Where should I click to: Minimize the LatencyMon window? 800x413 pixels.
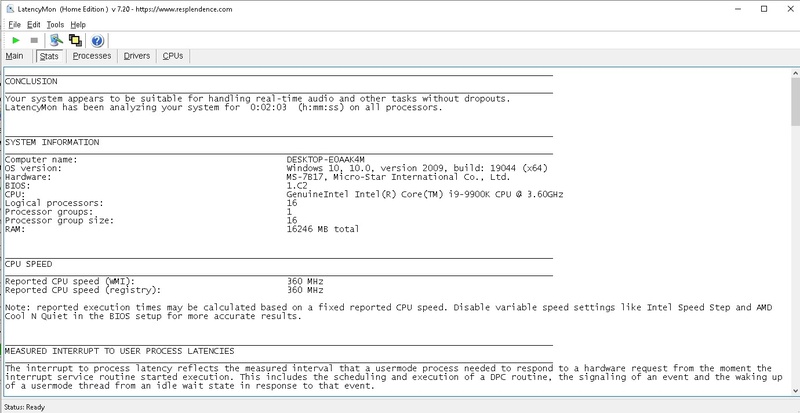(738, 9)
